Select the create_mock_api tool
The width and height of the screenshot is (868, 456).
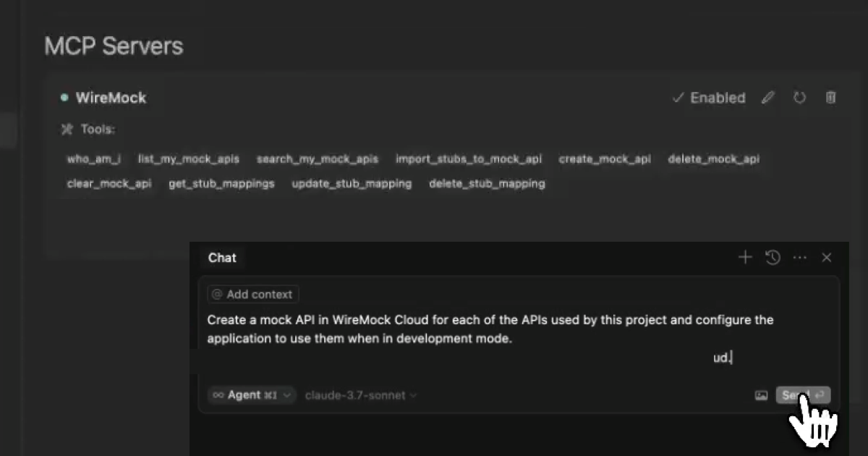[605, 159]
